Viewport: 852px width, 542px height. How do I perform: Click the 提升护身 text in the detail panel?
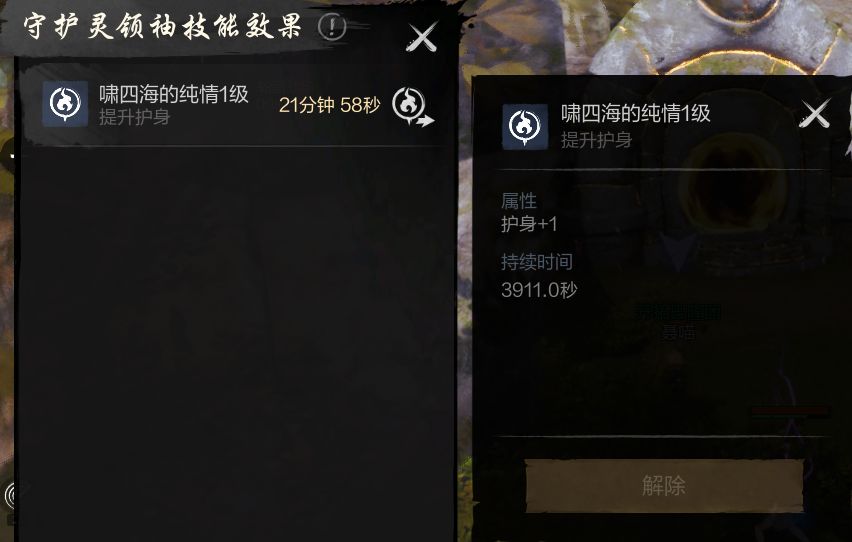click(x=596, y=140)
